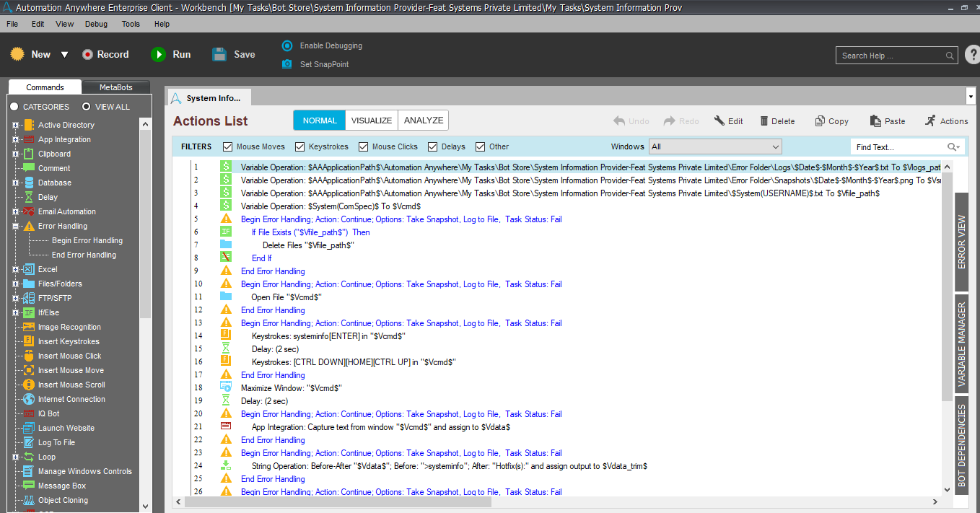Open the Debug menu

click(96, 24)
